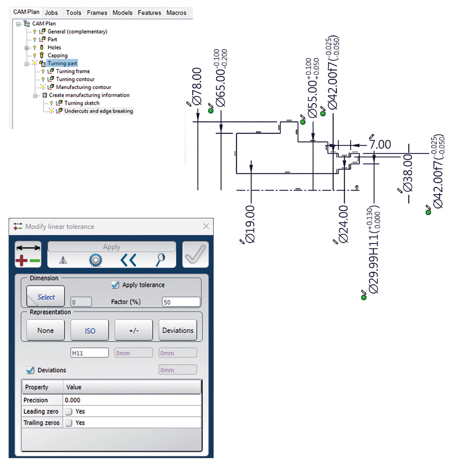Click the Capping feature icon

[x=42, y=56]
